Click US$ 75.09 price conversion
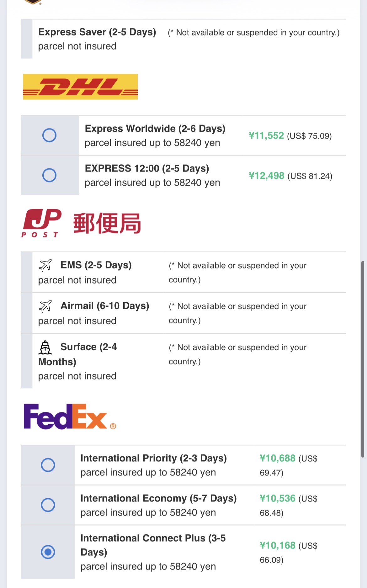 (x=309, y=136)
